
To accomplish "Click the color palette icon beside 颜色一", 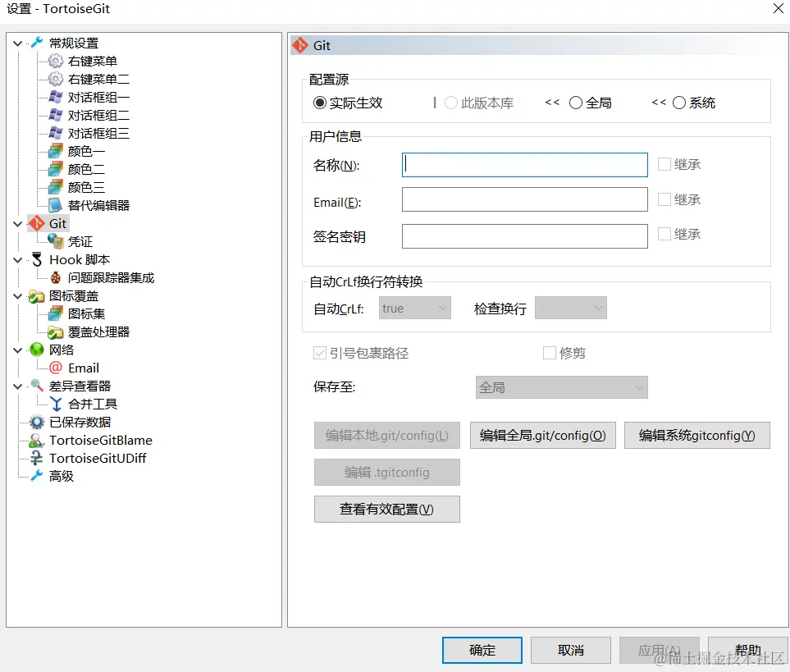I will 56,151.
